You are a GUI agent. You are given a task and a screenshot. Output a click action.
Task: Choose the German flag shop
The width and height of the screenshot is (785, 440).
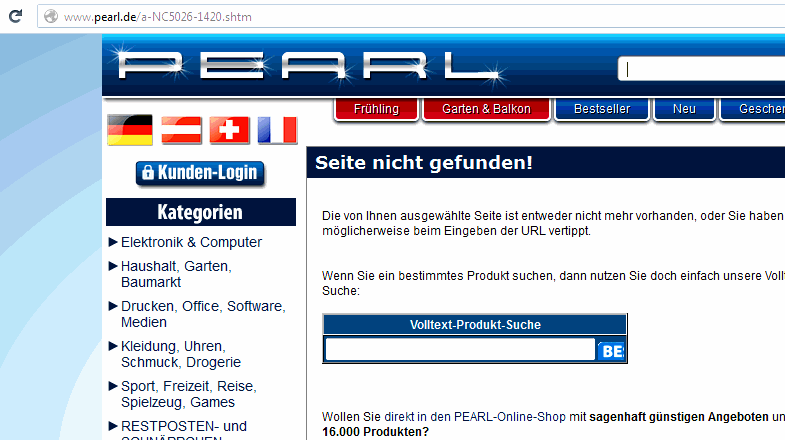[x=130, y=130]
